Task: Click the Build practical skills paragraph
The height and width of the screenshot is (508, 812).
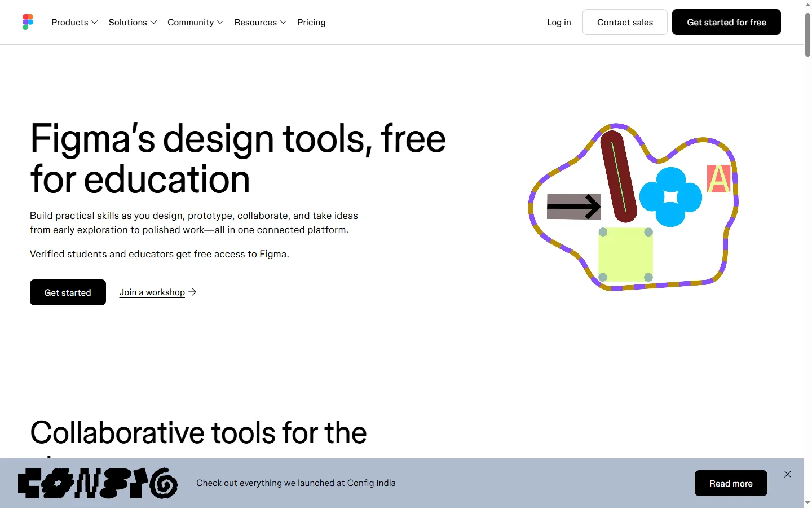Action: (x=194, y=223)
